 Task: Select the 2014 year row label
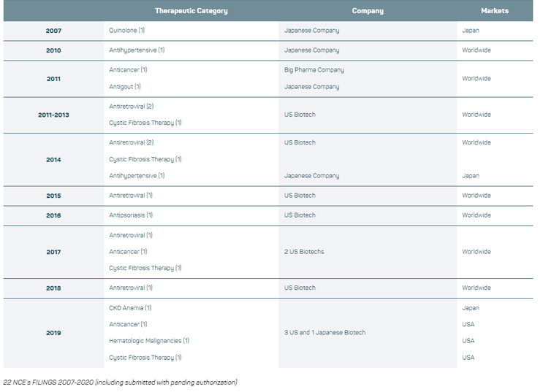tap(53, 159)
